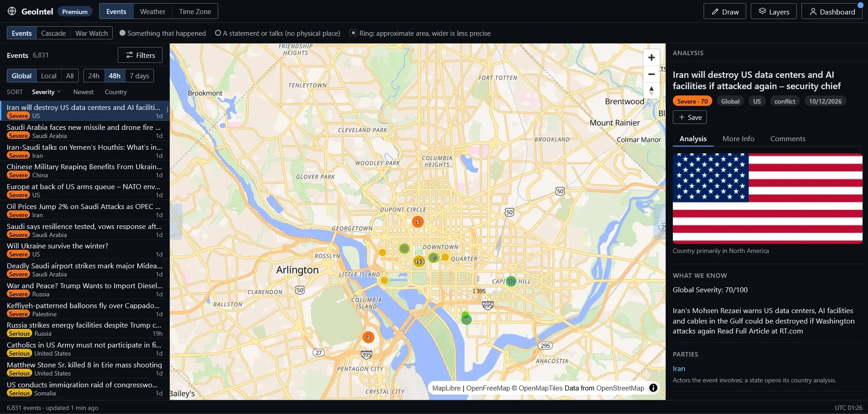Click the yellow cluster marker labeled 153
This screenshot has width=868, height=414.
[419, 261]
